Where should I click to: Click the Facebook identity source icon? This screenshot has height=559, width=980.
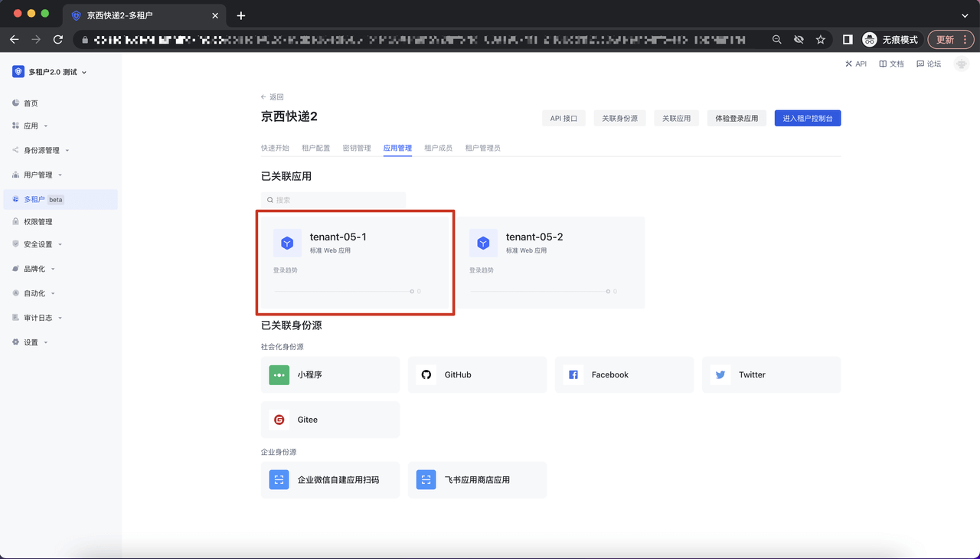pyautogui.click(x=573, y=374)
